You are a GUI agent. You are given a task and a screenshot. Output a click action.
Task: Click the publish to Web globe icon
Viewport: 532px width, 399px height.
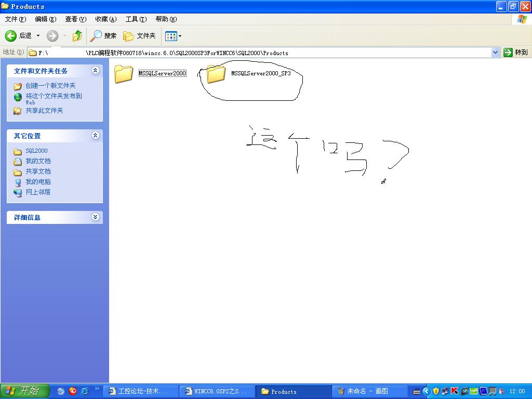(18, 97)
